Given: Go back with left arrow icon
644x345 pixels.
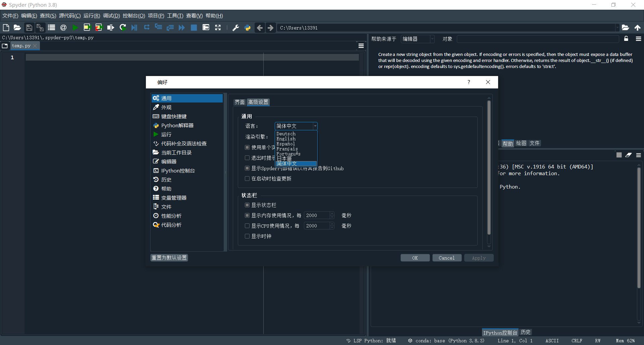Looking at the screenshot, I should point(260,28).
